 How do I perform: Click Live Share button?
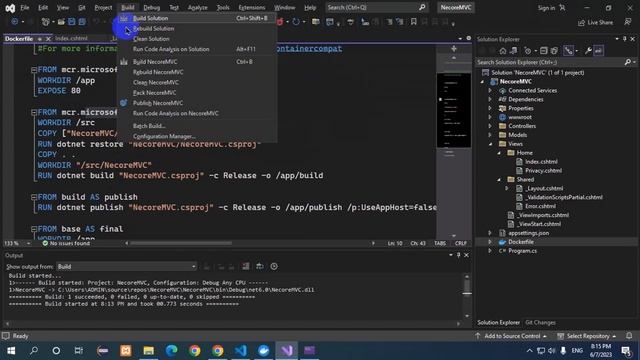click(596, 22)
